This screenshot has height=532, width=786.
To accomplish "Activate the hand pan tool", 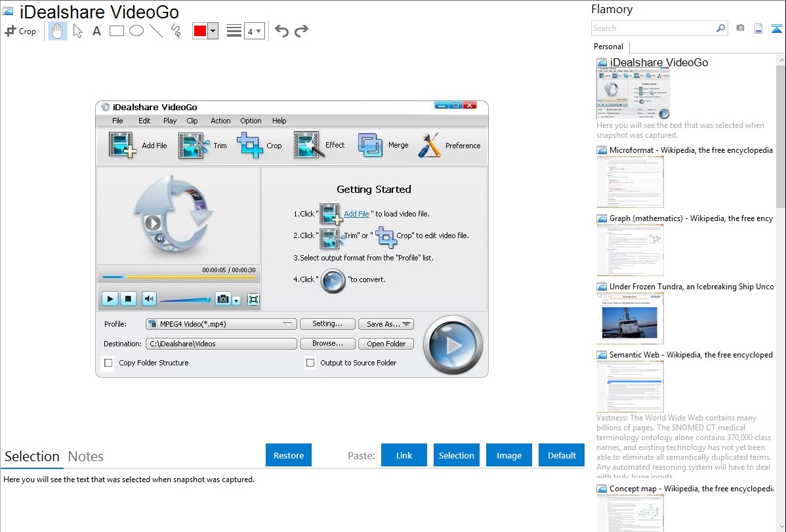I will pyautogui.click(x=58, y=31).
